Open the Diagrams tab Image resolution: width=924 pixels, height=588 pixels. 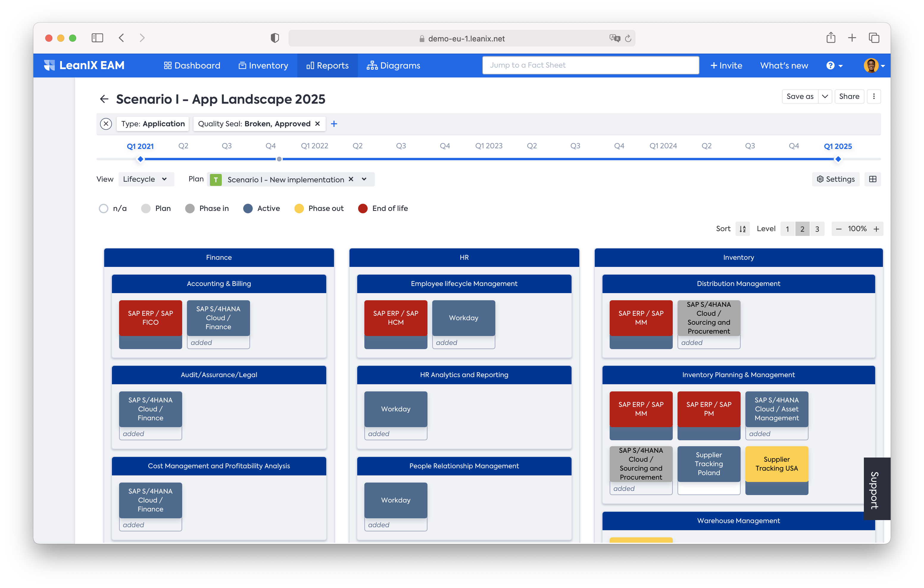[x=393, y=66]
